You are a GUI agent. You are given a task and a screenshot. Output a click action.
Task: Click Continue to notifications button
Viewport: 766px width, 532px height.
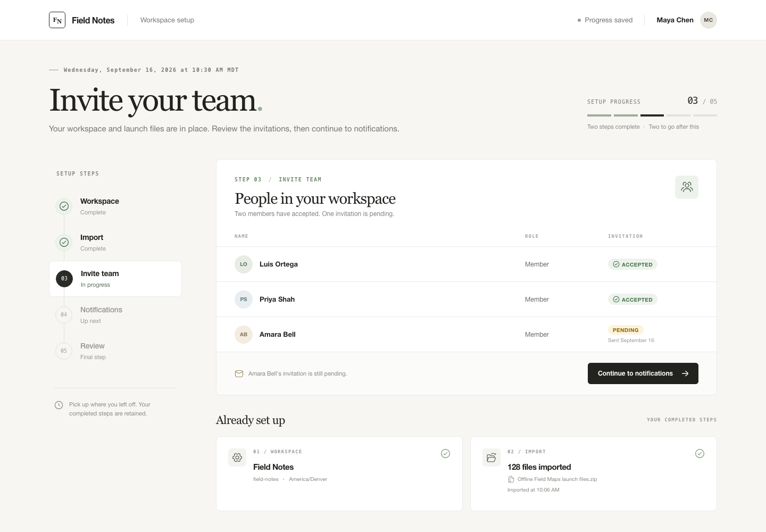643,373
